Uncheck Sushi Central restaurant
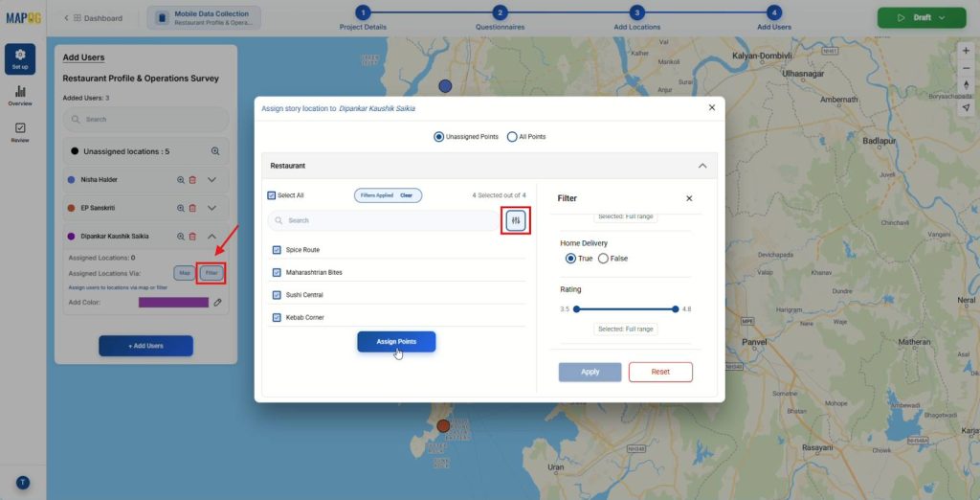 pyautogui.click(x=277, y=295)
